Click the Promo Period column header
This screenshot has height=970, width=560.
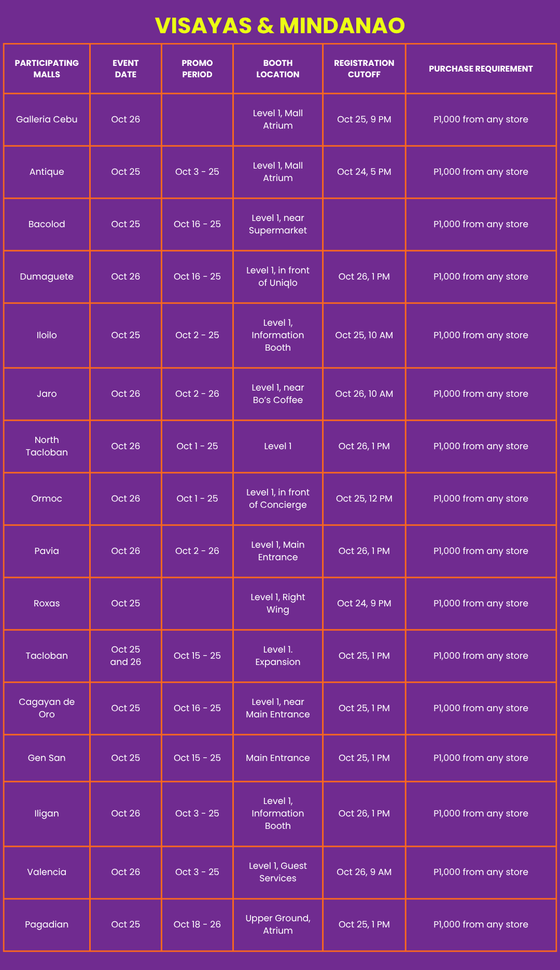(197, 68)
